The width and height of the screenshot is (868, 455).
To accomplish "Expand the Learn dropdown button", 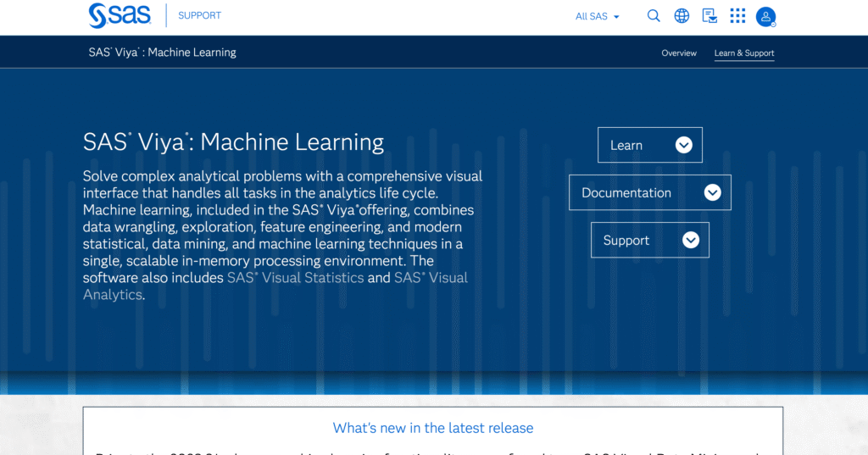I will (x=650, y=145).
